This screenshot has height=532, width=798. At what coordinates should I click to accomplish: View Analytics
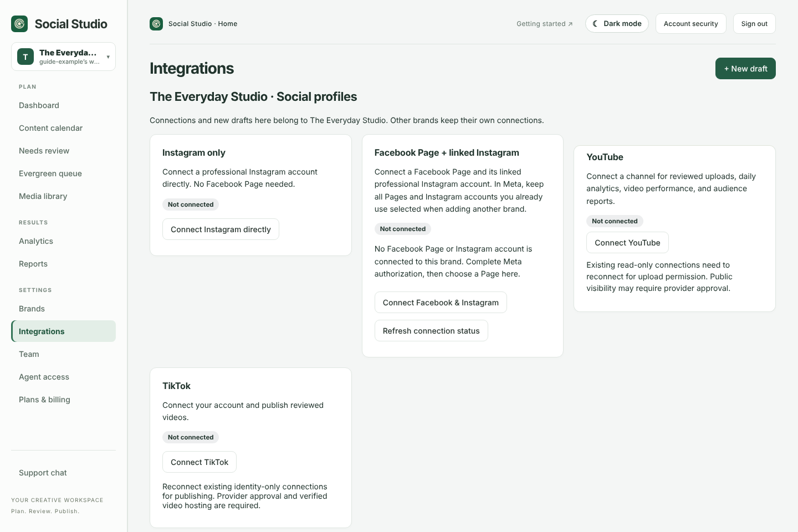(x=63, y=241)
